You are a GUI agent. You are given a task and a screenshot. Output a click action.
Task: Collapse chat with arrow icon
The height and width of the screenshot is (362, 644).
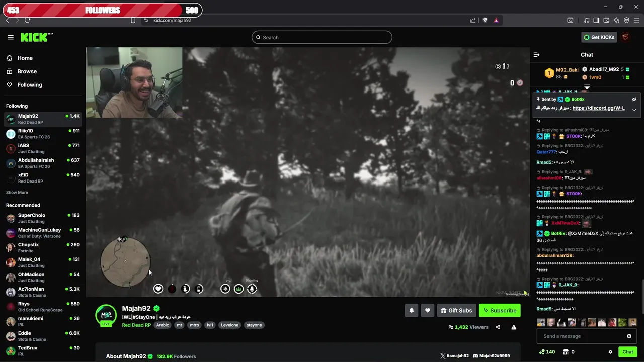pos(536,55)
